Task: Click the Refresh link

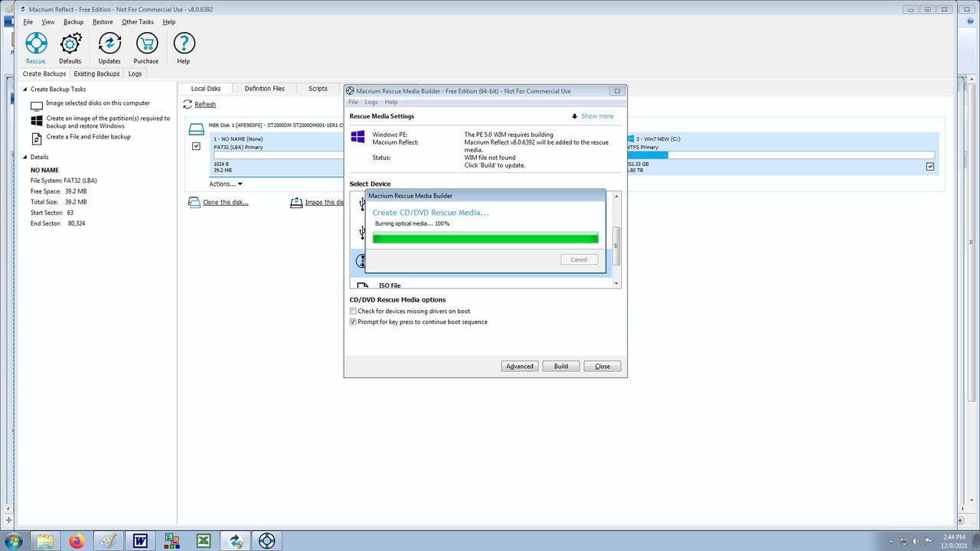Action: [x=205, y=105]
